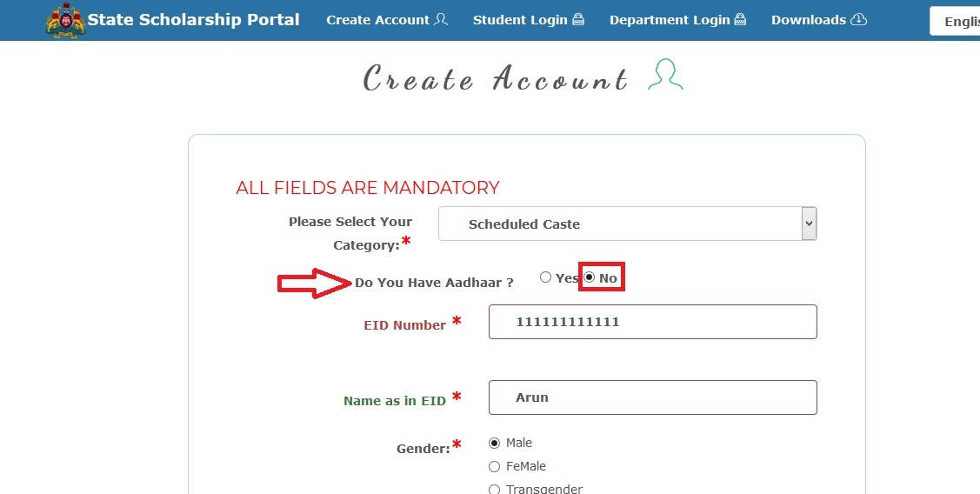
Task: Click the user icon beside Create Account menu
Action: [441, 19]
